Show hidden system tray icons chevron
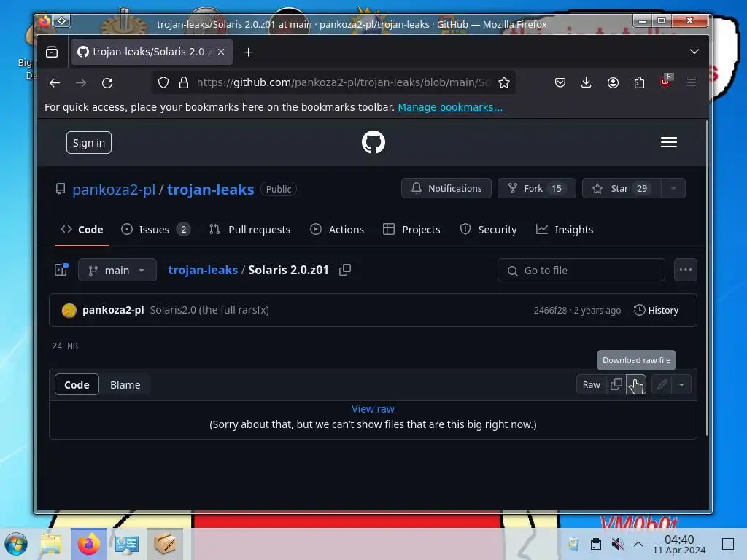This screenshot has width=747, height=560. click(638, 544)
